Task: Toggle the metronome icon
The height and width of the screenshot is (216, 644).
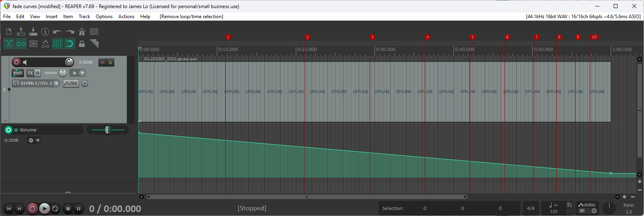Action: click(81, 32)
